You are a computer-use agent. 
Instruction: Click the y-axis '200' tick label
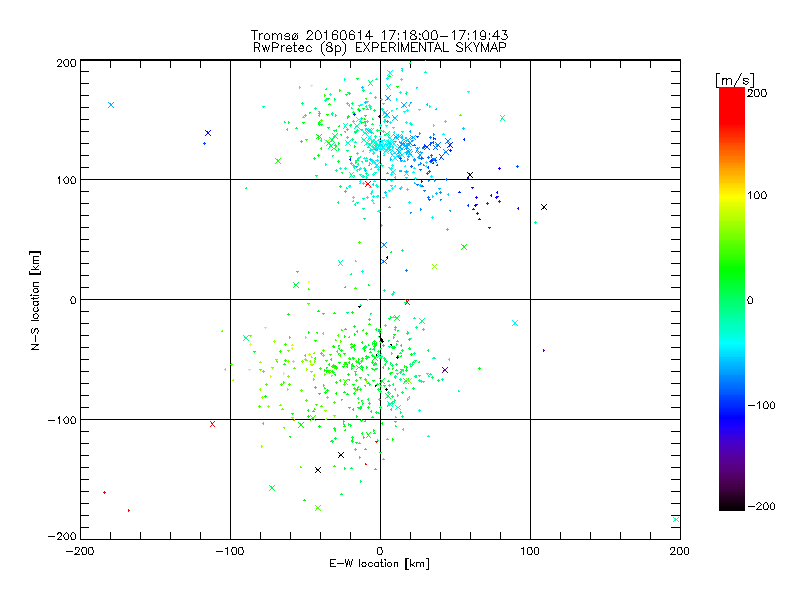click(x=66, y=63)
